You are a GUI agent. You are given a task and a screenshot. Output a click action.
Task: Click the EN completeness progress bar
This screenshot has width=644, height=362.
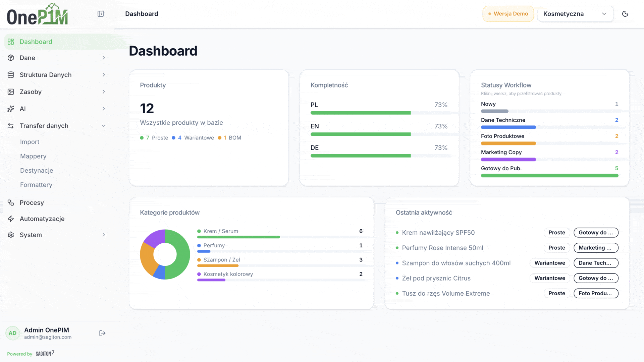pos(379,134)
